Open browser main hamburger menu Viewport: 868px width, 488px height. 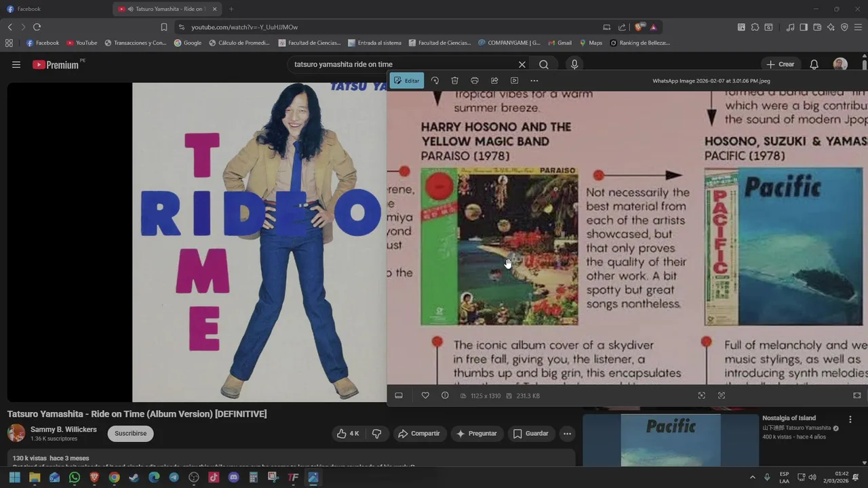tap(859, 27)
